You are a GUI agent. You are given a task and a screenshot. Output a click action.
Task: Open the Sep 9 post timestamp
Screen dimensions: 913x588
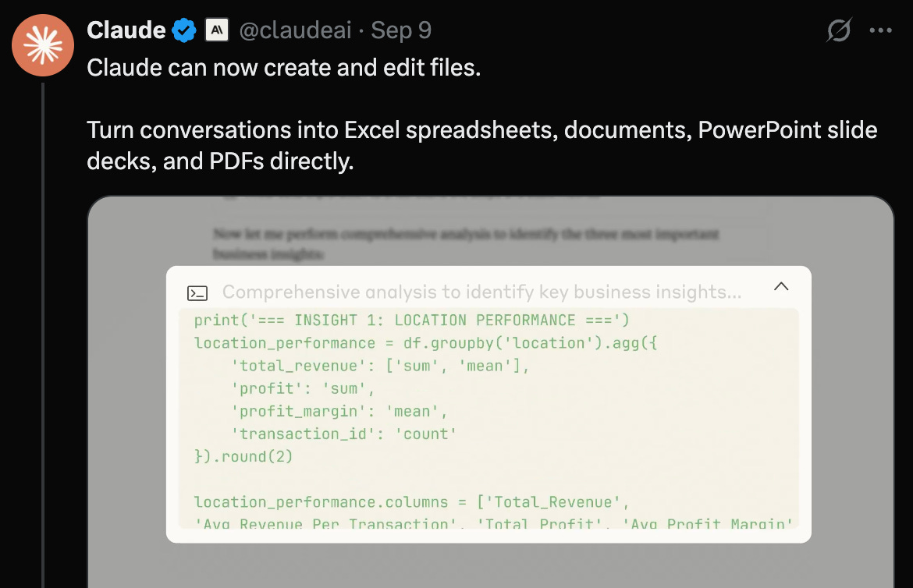(401, 30)
